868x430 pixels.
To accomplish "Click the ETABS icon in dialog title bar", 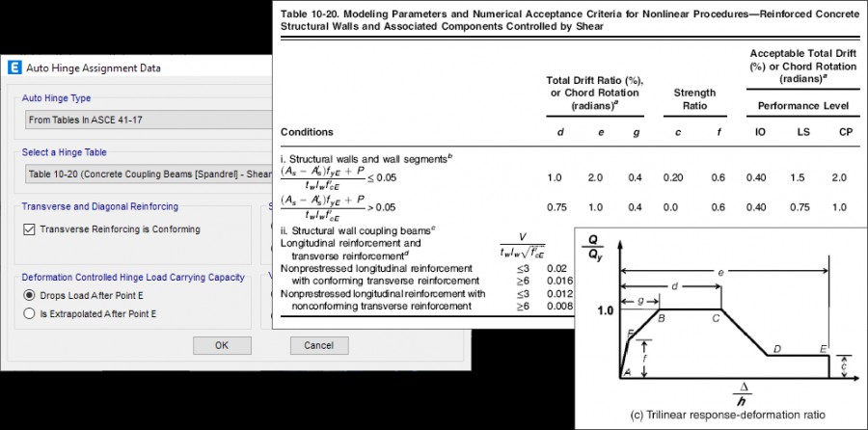I will (14, 67).
